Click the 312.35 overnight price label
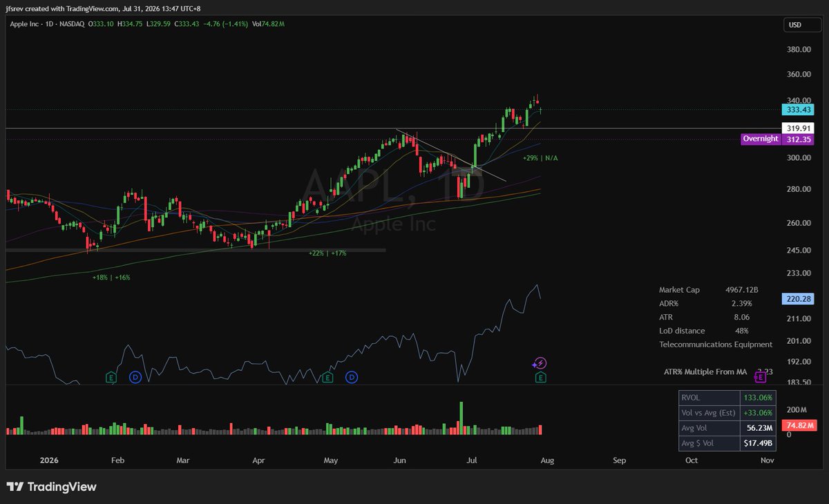Screen dimensions: 829x504 (797, 139)
